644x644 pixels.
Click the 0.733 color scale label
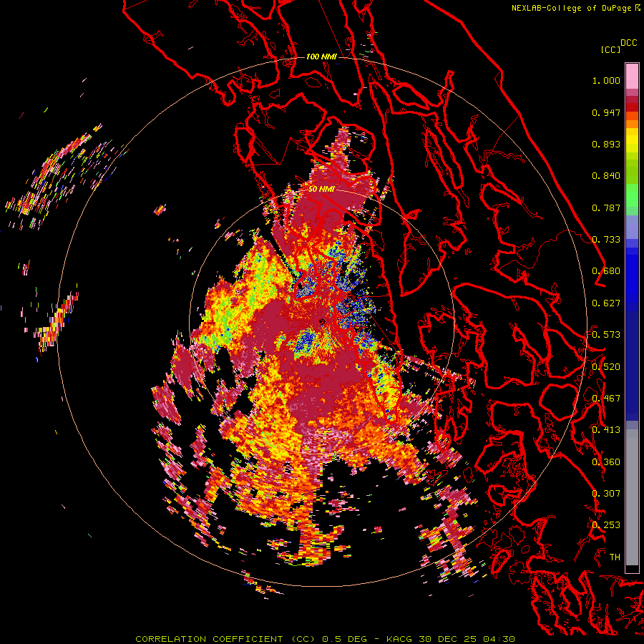(606, 240)
